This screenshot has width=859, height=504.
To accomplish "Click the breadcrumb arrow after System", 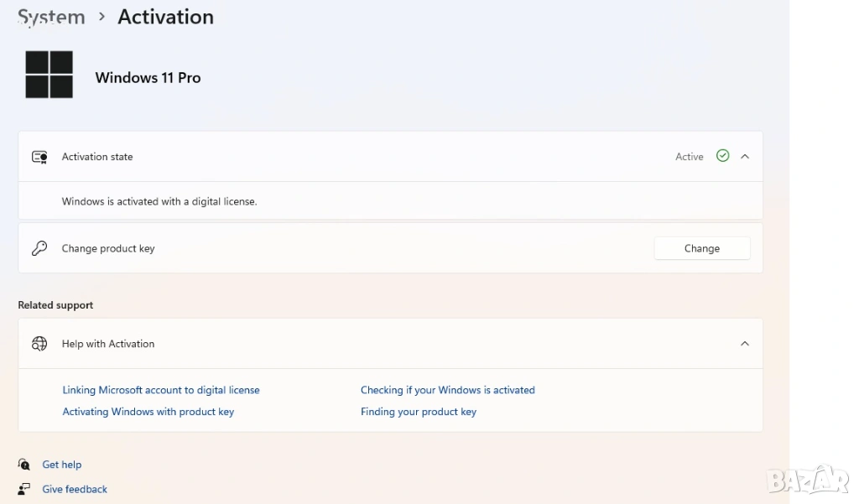I will [102, 17].
